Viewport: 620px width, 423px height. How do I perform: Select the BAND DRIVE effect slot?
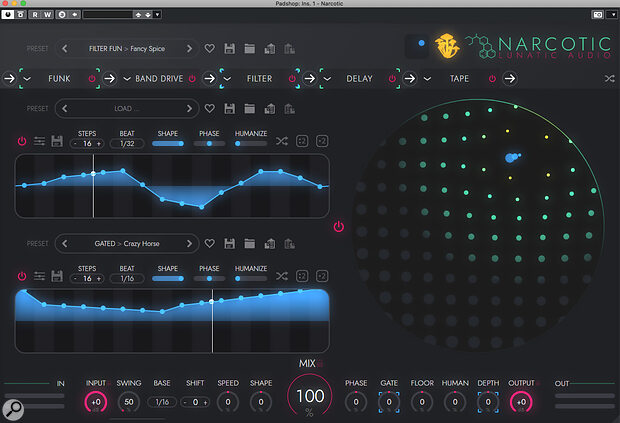pyautogui.click(x=159, y=79)
